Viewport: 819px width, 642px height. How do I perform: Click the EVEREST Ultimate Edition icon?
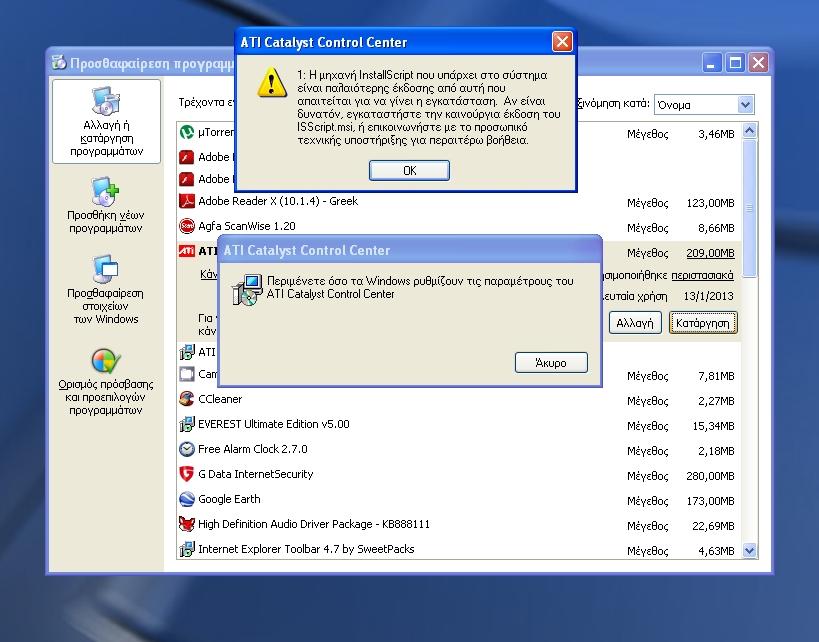pos(186,424)
